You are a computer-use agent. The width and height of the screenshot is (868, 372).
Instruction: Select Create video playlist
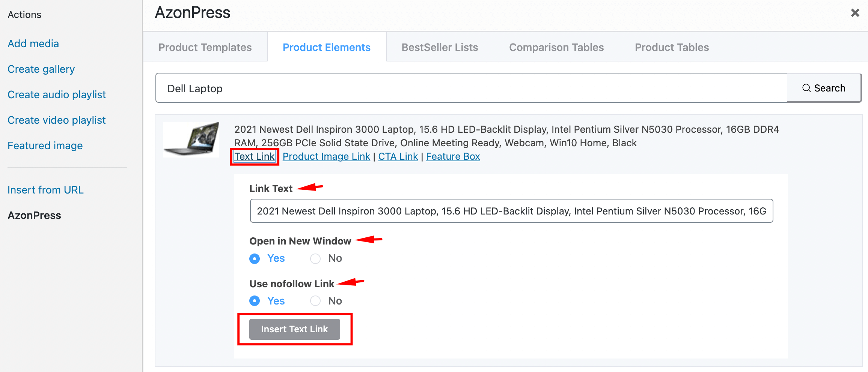pos(57,120)
